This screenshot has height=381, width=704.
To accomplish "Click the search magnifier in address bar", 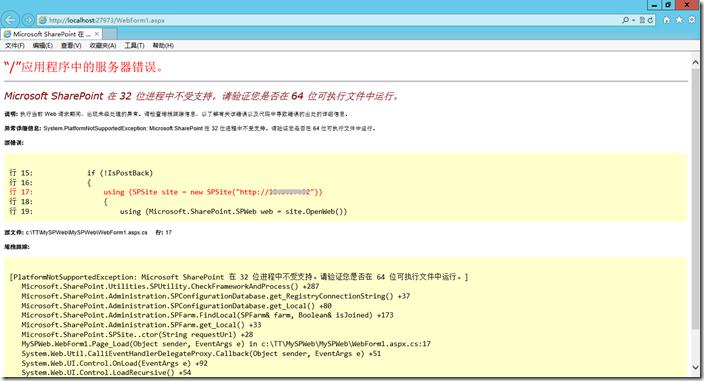I will 625,20.
